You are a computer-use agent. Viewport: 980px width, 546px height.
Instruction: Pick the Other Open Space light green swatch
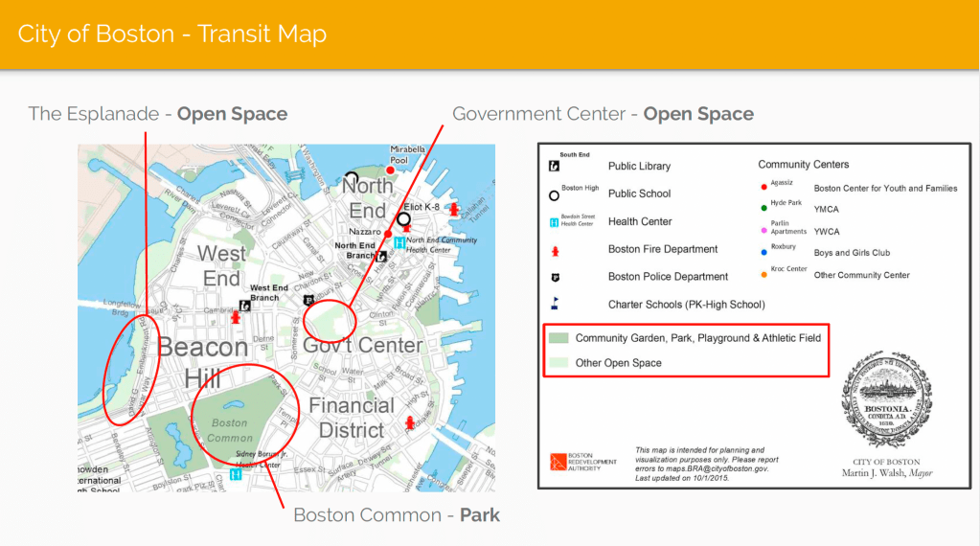coord(558,363)
